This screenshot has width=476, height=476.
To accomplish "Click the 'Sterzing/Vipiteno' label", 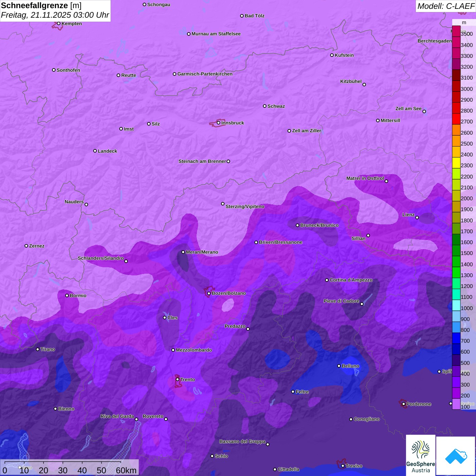I will pos(245,206).
